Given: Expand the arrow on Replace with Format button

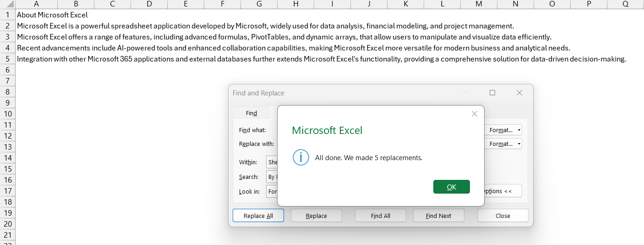Looking at the screenshot, I should click(519, 144).
